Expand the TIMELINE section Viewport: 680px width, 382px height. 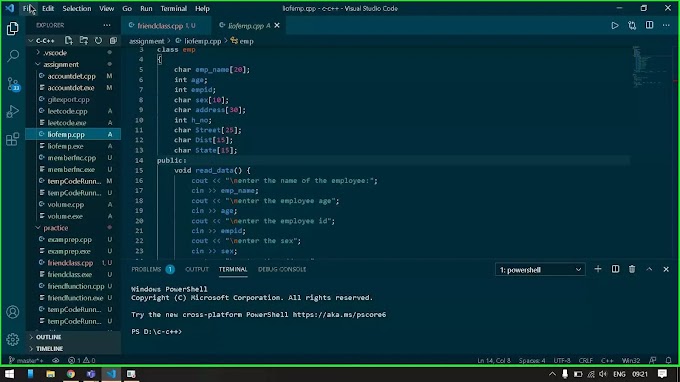tap(49, 349)
